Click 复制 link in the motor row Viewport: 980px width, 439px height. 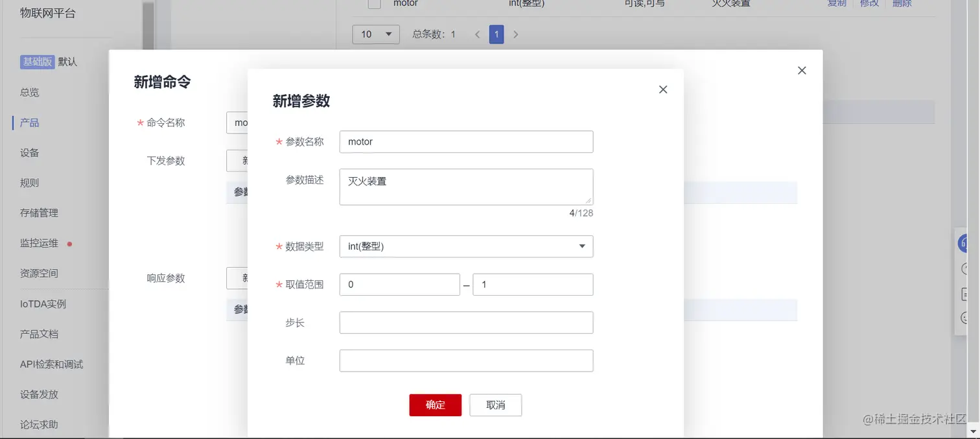[837, 3]
